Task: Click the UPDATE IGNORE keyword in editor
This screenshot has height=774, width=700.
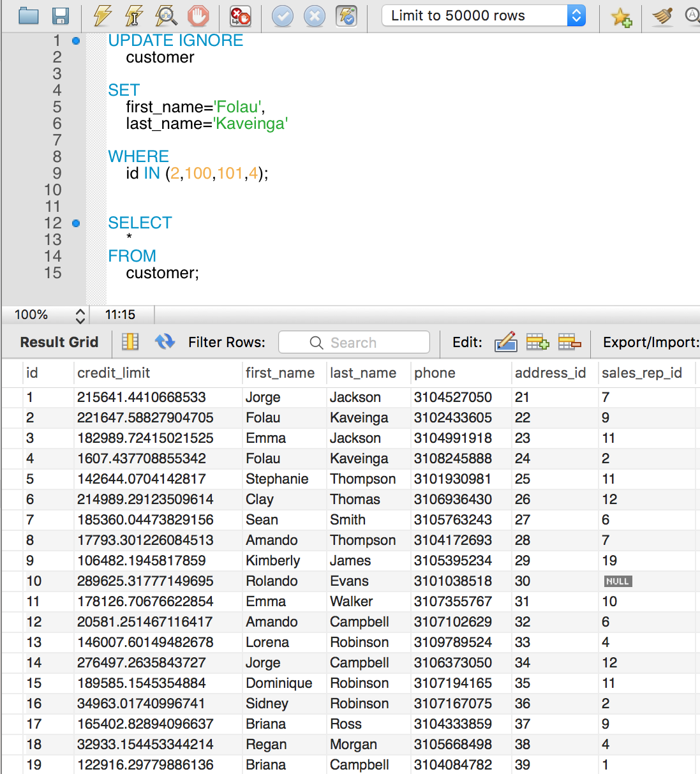Action: [175, 41]
